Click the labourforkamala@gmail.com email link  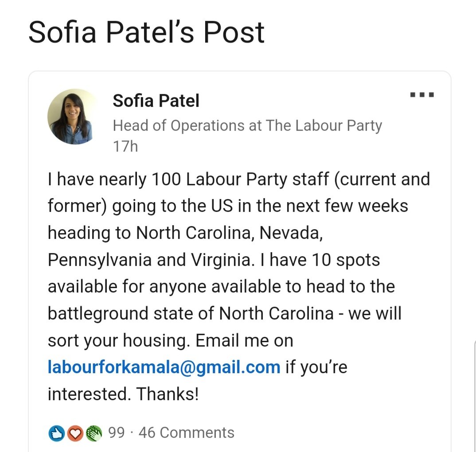point(164,367)
